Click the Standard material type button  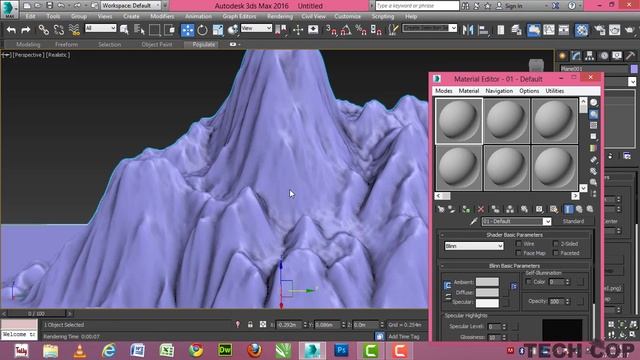coord(573,221)
